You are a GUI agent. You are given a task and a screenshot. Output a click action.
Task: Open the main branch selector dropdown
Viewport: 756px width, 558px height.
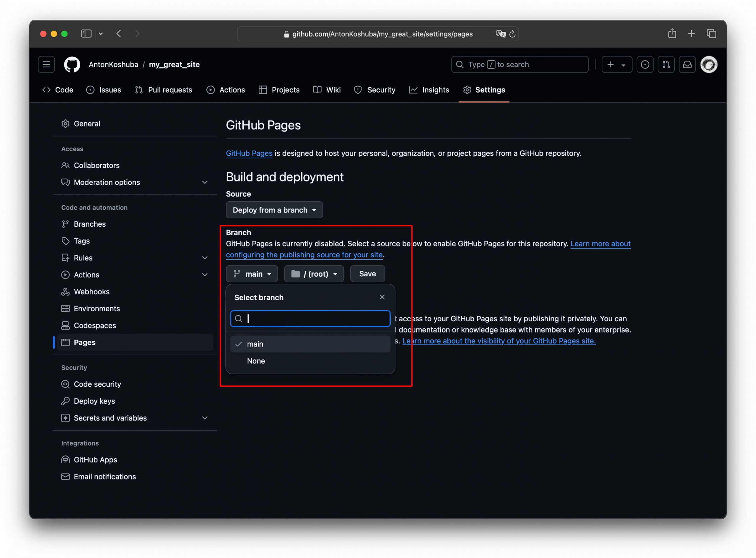coord(252,274)
